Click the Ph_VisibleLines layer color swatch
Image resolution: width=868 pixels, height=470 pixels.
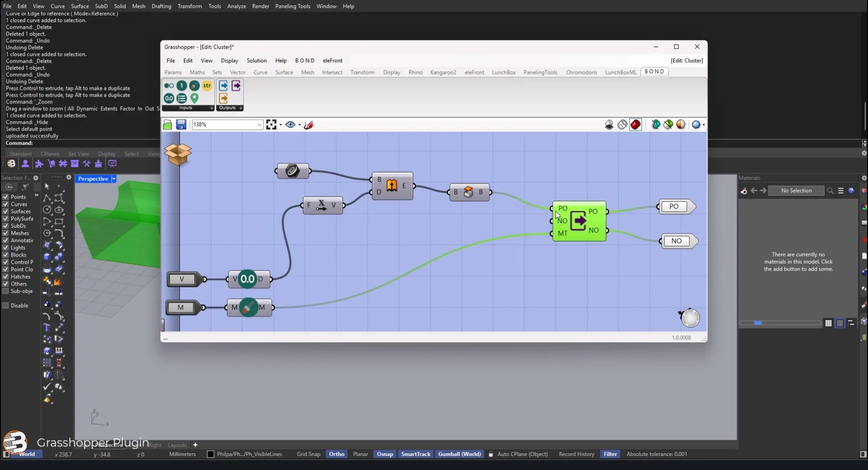pyautogui.click(x=210, y=454)
